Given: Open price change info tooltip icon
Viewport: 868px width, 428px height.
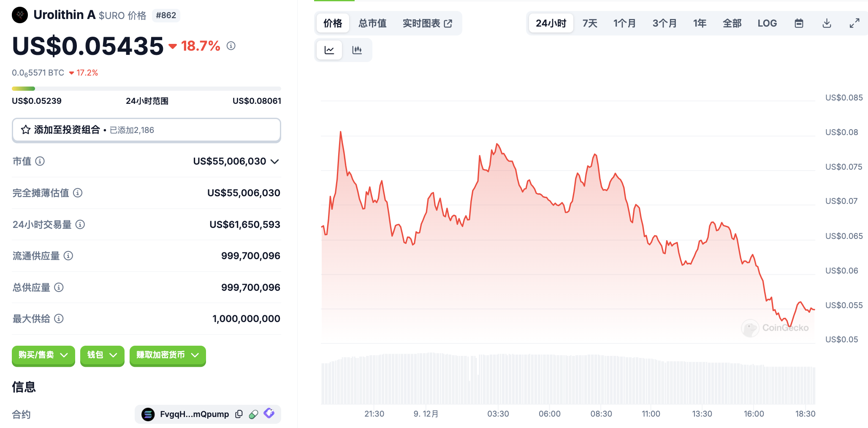Looking at the screenshot, I should 231,46.
